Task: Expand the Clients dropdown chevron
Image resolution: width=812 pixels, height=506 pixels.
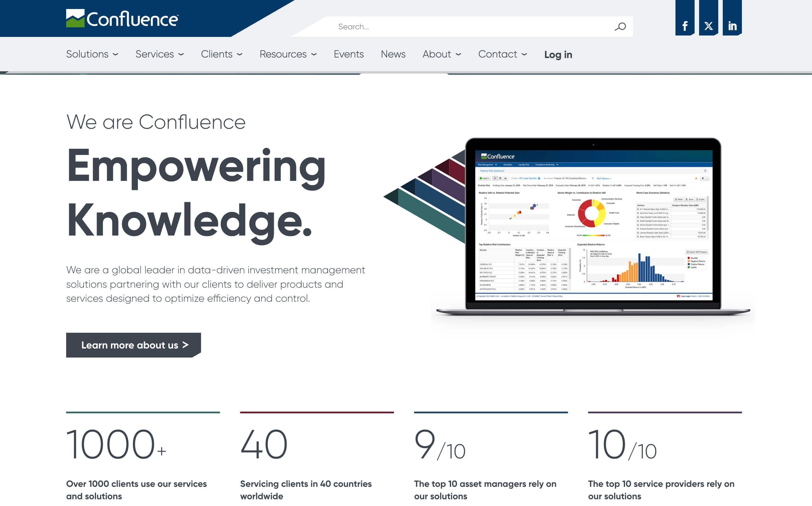Action: coord(239,55)
